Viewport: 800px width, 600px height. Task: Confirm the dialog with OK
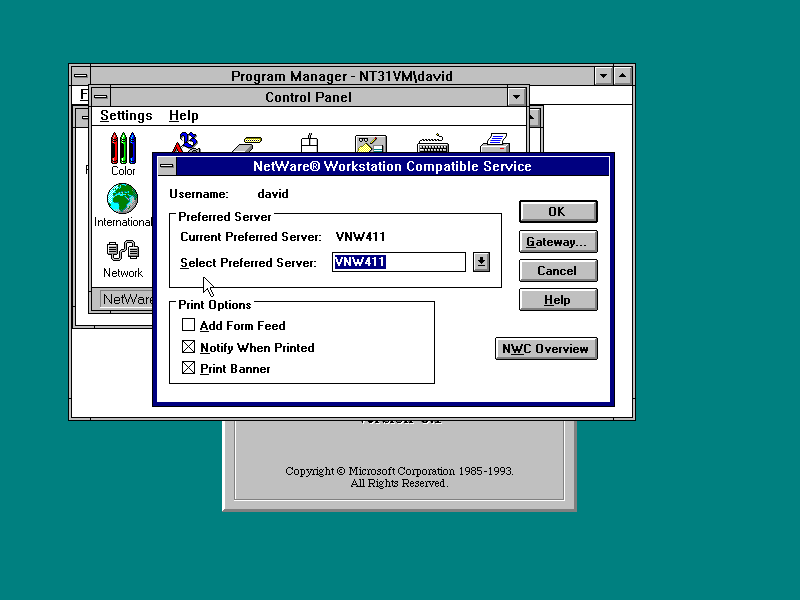tap(558, 212)
